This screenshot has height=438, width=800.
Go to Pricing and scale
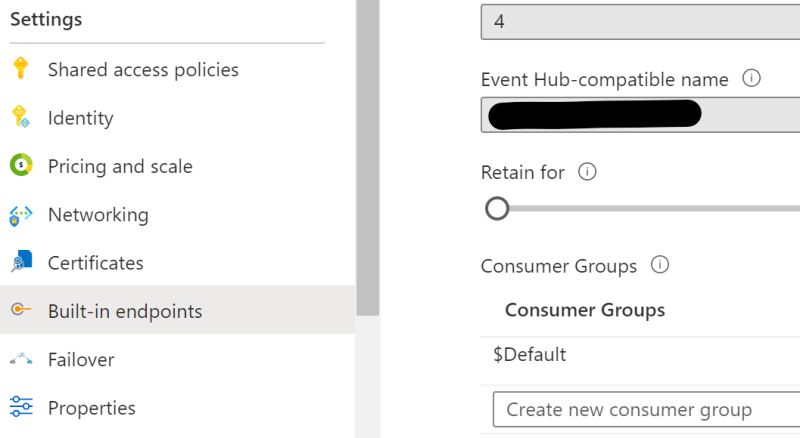click(x=120, y=166)
